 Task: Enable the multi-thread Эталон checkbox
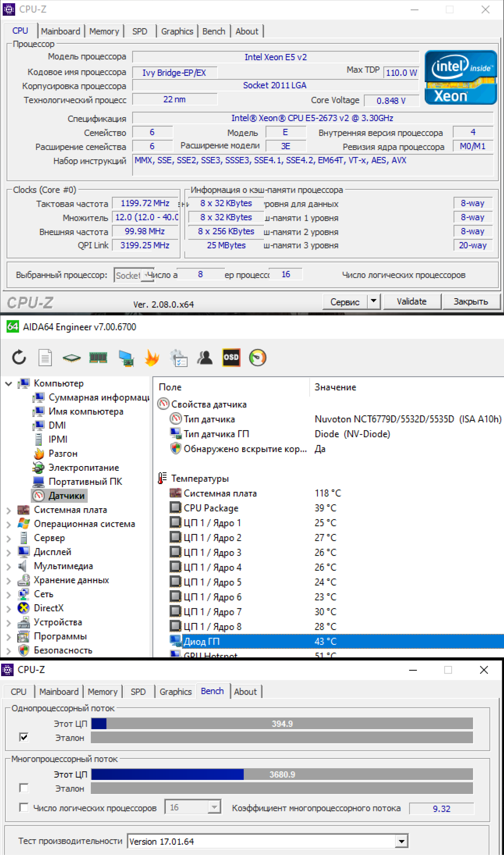pos(24,788)
